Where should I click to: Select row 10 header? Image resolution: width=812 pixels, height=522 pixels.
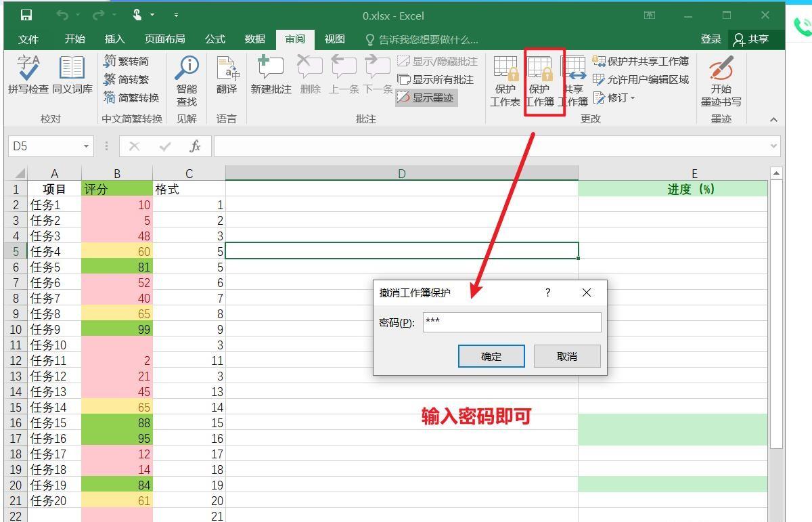(x=17, y=330)
